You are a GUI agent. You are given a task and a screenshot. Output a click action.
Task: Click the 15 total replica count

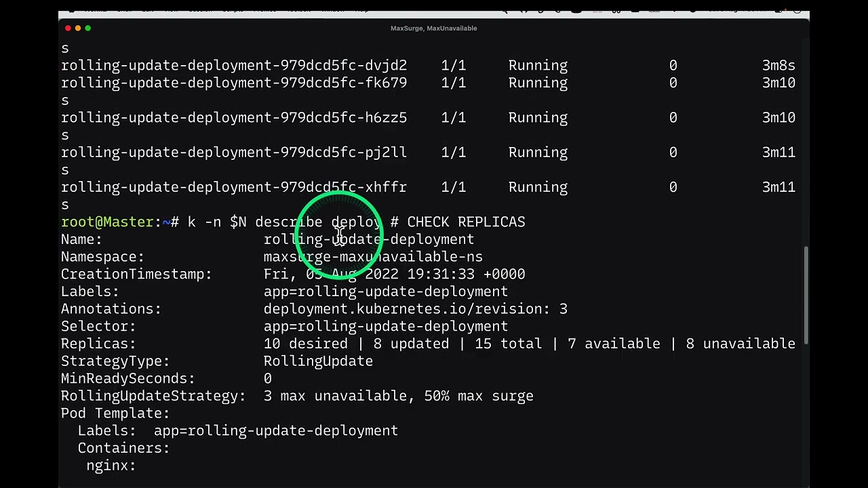coord(509,344)
